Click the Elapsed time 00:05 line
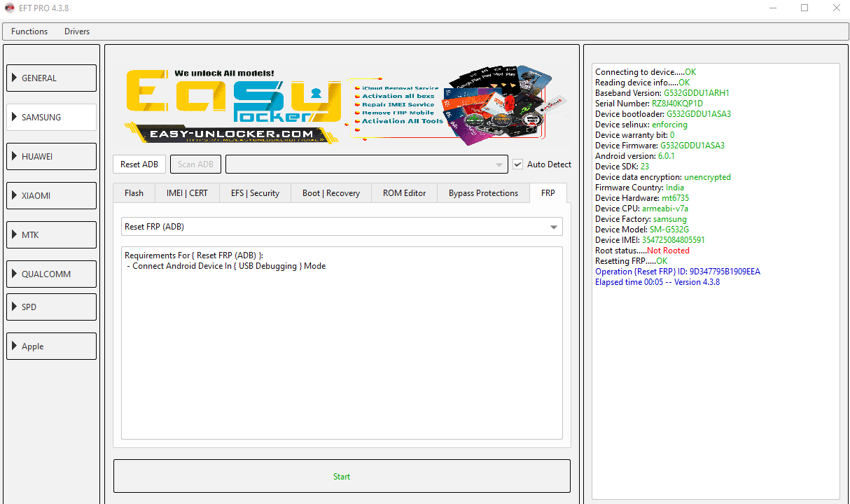This screenshot has height=504, width=850. coord(657,282)
